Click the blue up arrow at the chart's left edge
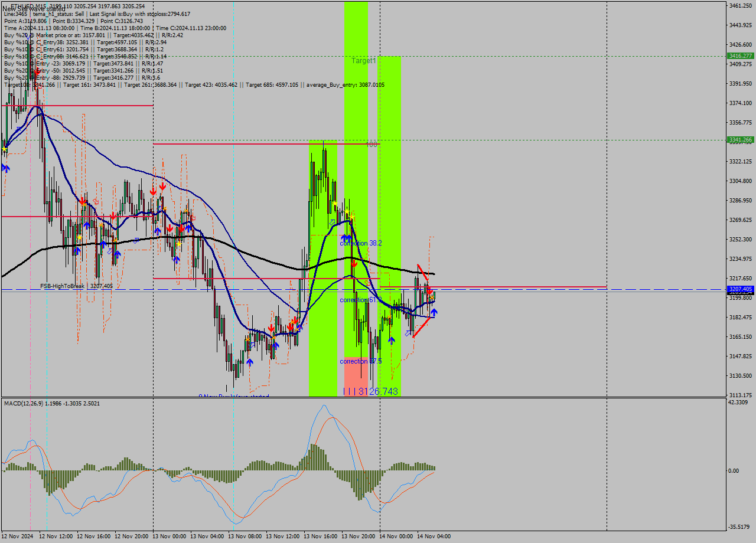The height and width of the screenshot is (543, 756). point(5,168)
